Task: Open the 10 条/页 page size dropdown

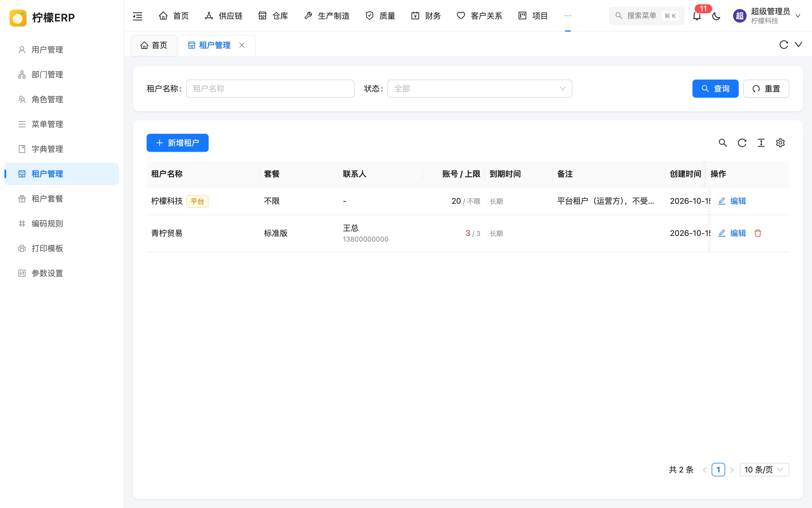Action: (764, 470)
